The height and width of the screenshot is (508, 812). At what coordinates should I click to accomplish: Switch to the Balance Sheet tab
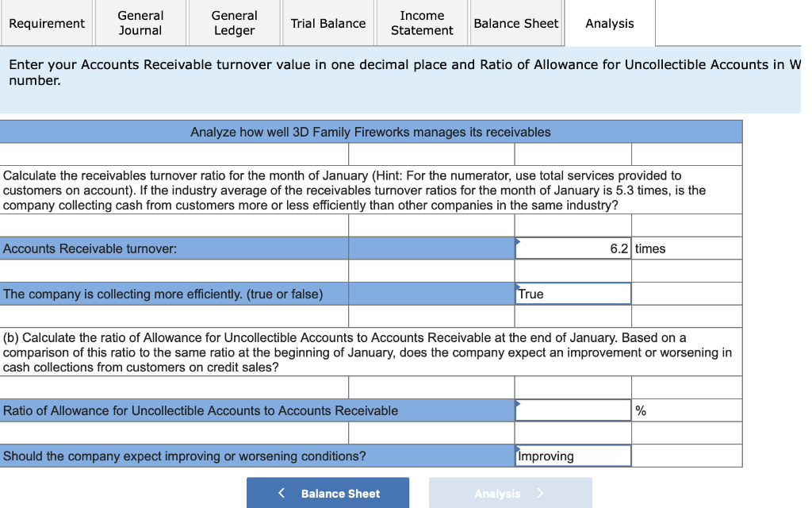click(x=516, y=23)
